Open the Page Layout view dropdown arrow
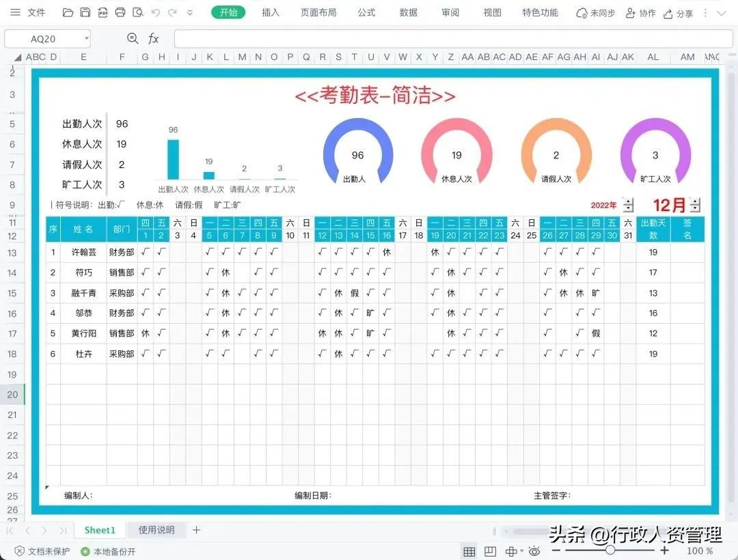This screenshot has width=738, height=560. 521,551
